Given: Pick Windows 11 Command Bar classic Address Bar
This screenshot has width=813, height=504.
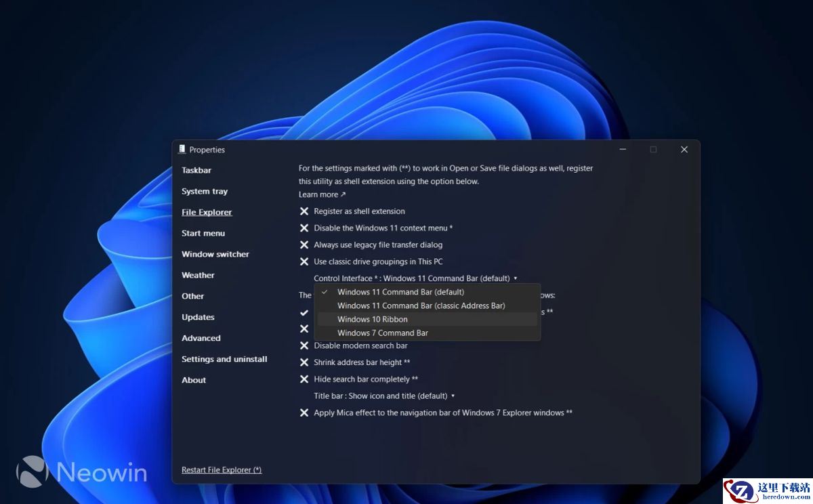Looking at the screenshot, I should tap(421, 306).
